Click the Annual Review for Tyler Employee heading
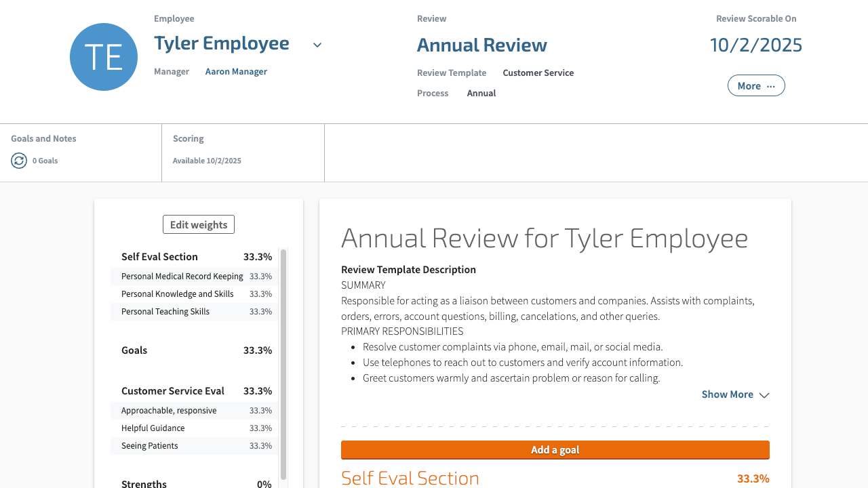The width and height of the screenshot is (868, 488). (545, 239)
